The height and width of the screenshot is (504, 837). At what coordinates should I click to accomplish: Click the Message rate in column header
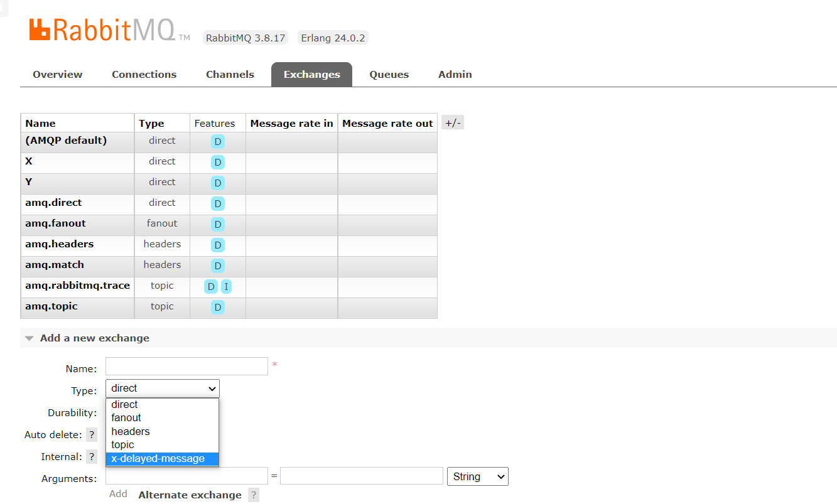pyautogui.click(x=291, y=124)
